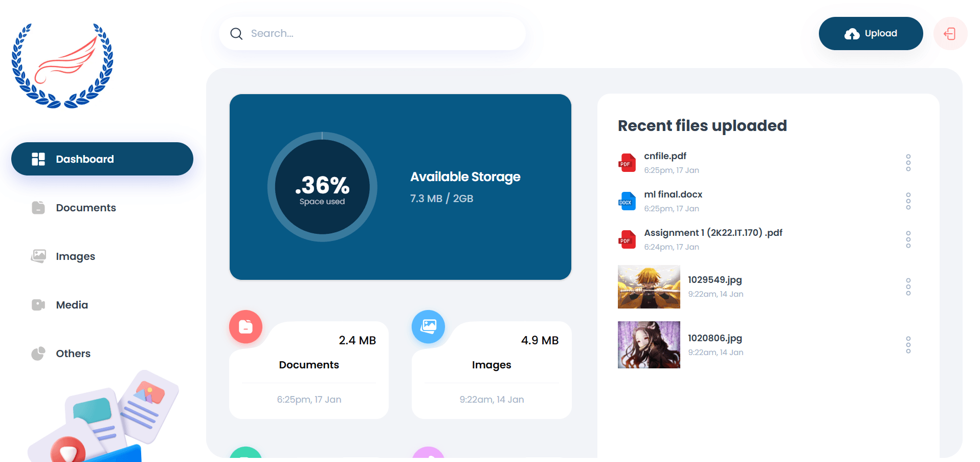Show more options for 1020806.jpg
Image resolution: width=980 pixels, height=462 pixels.
coord(908,345)
